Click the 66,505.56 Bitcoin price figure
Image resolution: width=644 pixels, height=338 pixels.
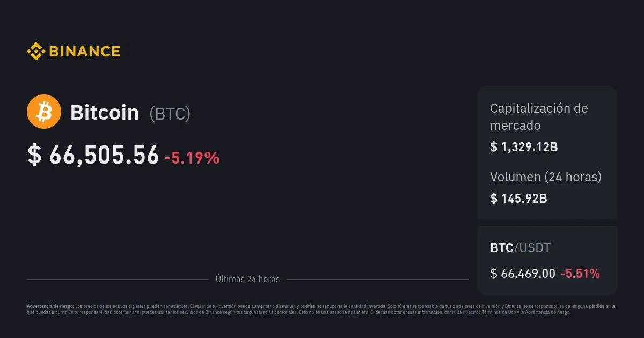click(104, 155)
